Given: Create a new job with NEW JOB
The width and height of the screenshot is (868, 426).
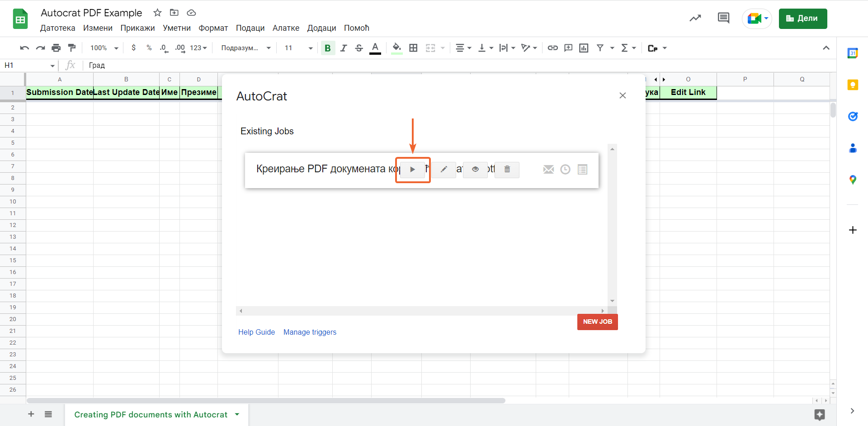Looking at the screenshot, I should [x=597, y=322].
